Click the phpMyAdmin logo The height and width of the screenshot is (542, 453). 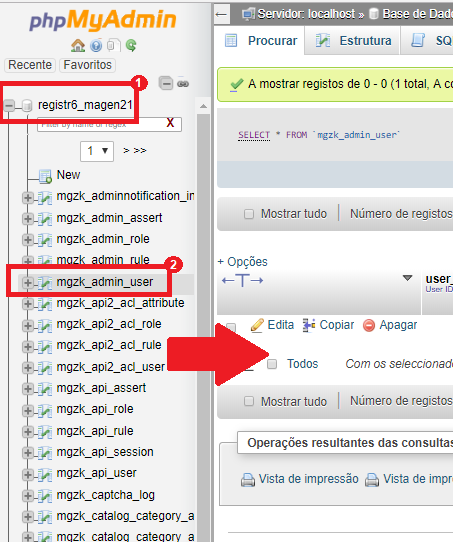coord(103,20)
